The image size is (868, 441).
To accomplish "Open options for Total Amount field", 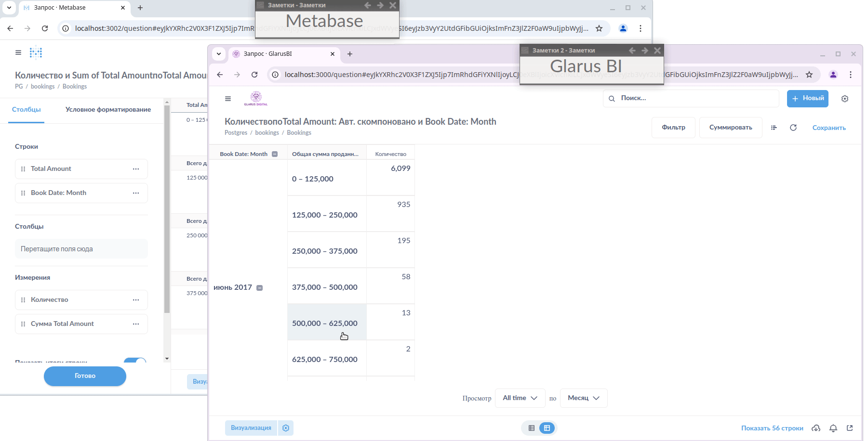I will (136, 169).
